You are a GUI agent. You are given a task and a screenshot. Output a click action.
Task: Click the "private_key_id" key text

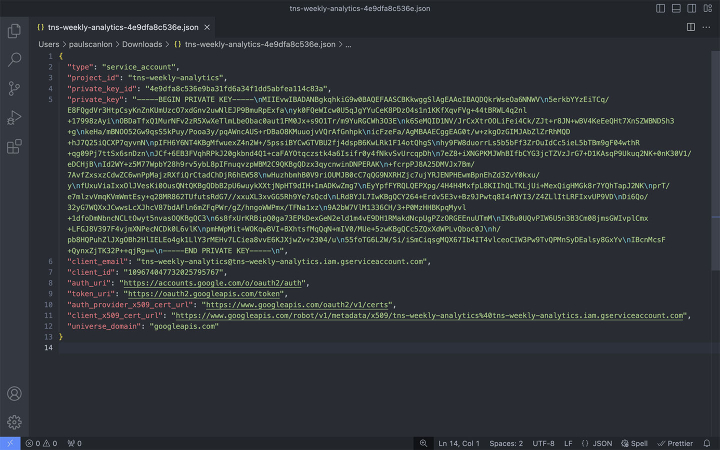(x=102, y=89)
